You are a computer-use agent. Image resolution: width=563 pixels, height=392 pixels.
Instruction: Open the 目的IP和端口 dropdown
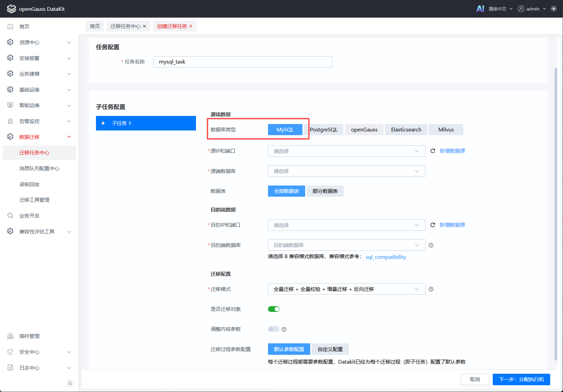[x=346, y=225]
